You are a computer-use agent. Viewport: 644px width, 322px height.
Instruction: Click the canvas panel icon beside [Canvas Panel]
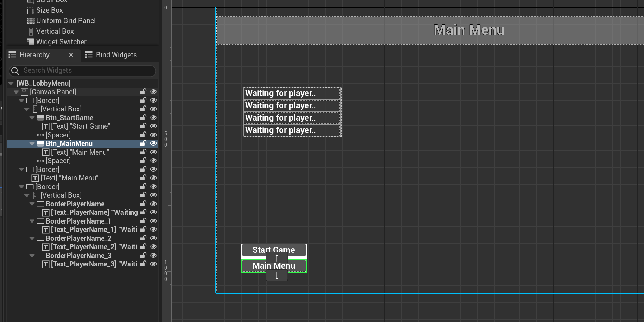pos(25,92)
